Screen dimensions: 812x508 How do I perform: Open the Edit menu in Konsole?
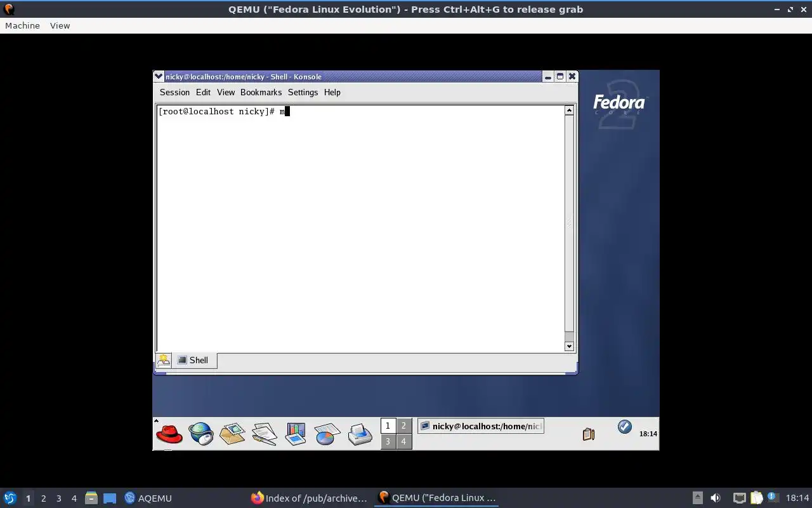[x=203, y=92]
